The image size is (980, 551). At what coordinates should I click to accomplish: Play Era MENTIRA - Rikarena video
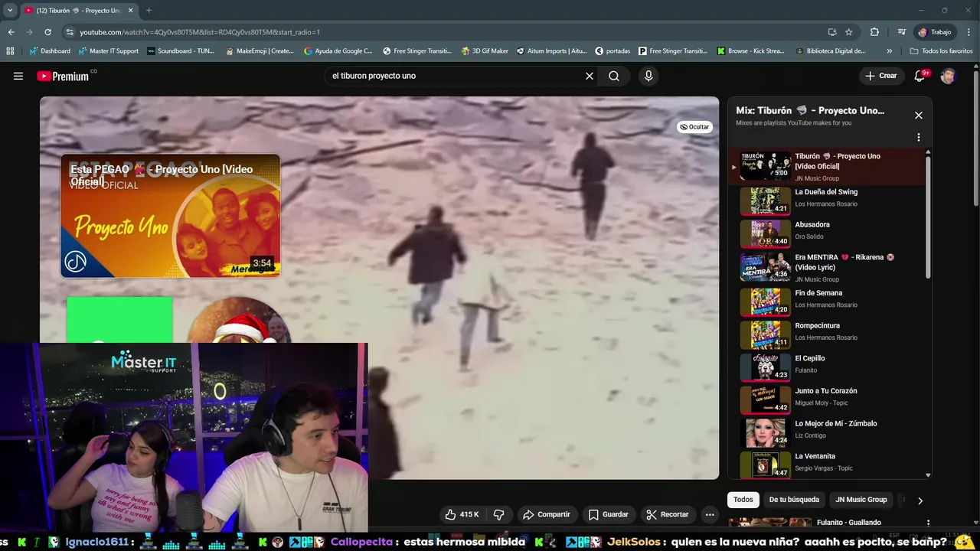(827, 267)
